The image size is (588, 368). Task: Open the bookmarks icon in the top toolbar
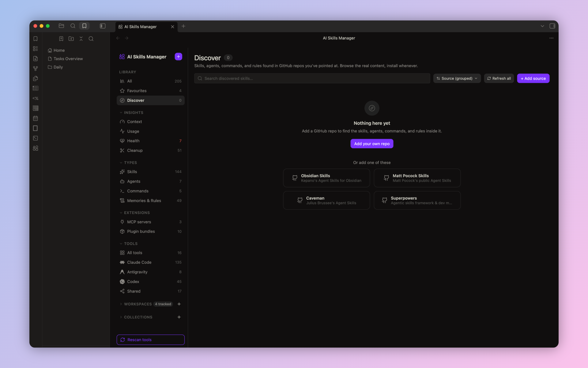point(84,26)
